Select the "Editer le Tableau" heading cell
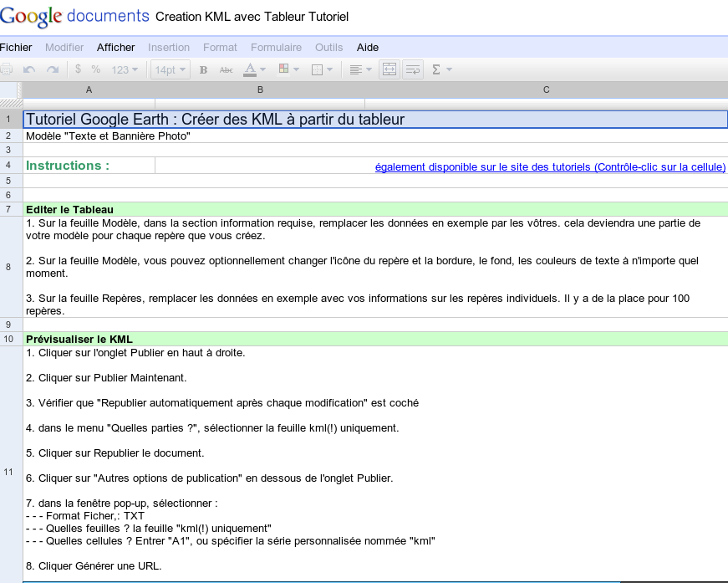Screen dimensions: 728x583 tap(375, 209)
